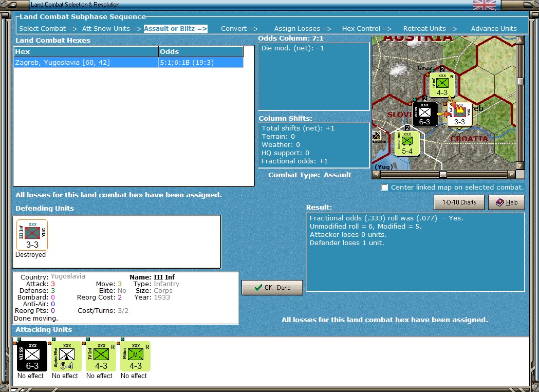Select the Milan 4-3 militia attacking unit
Viewport: 539px width, 392px height.
(x=135, y=356)
